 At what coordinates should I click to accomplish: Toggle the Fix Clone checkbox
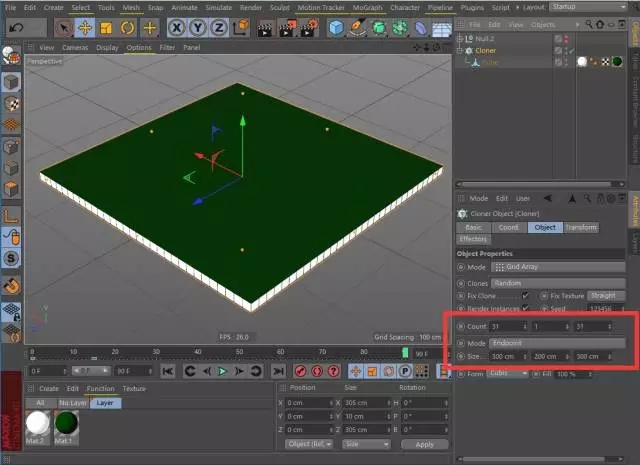526,296
